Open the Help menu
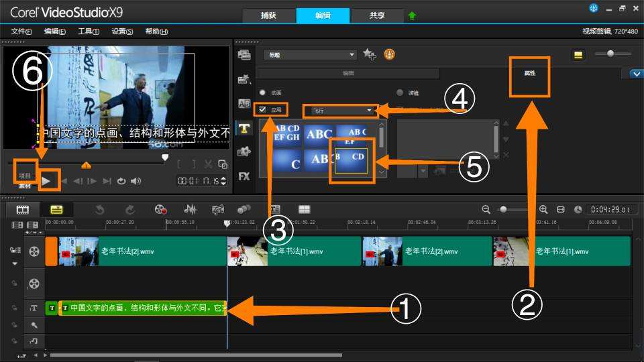This screenshot has height=362, width=644. tap(156, 32)
